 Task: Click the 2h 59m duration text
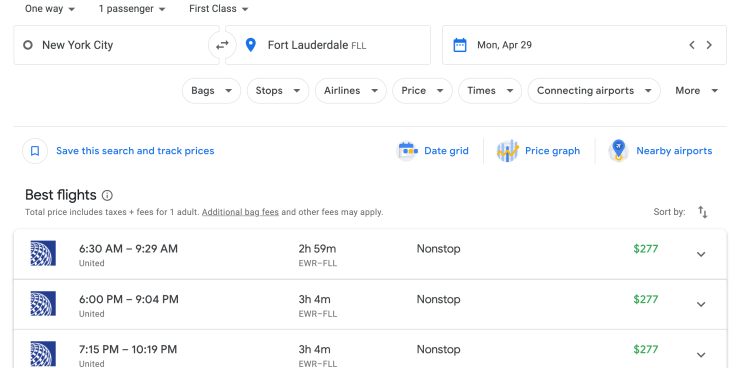317,249
